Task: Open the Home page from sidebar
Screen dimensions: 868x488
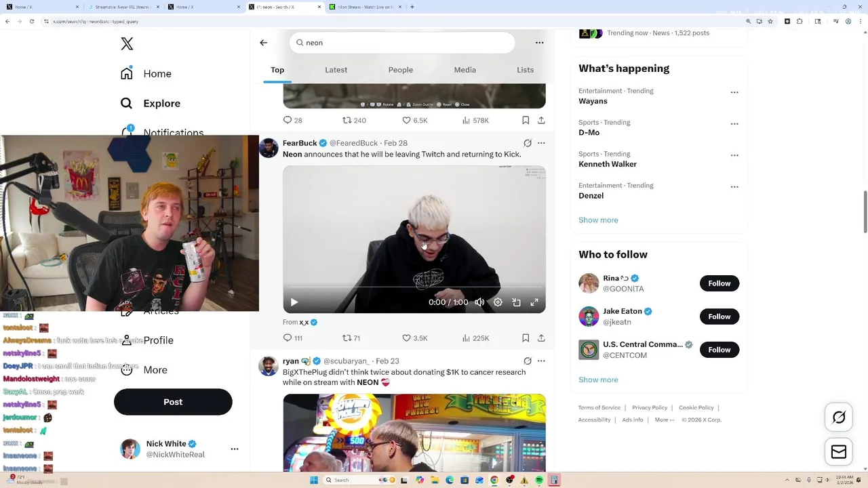Action: [146, 74]
